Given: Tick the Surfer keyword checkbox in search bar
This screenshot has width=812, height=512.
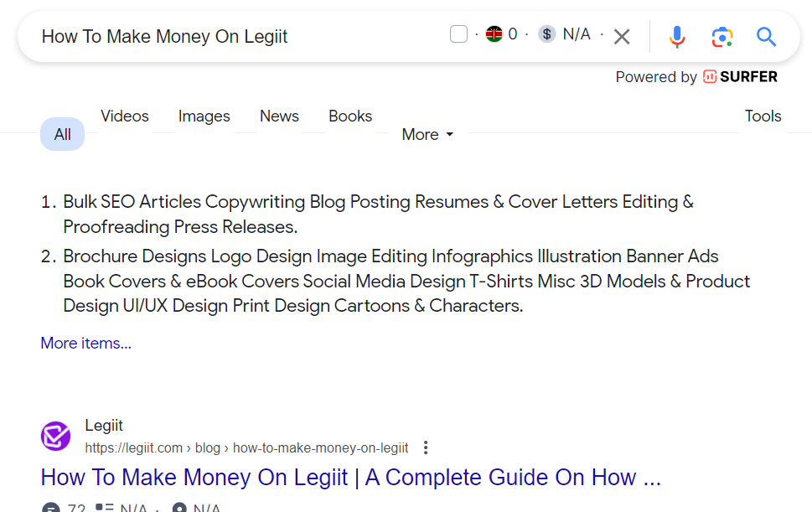Looking at the screenshot, I should pyautogui.click(x=458, y=34).
